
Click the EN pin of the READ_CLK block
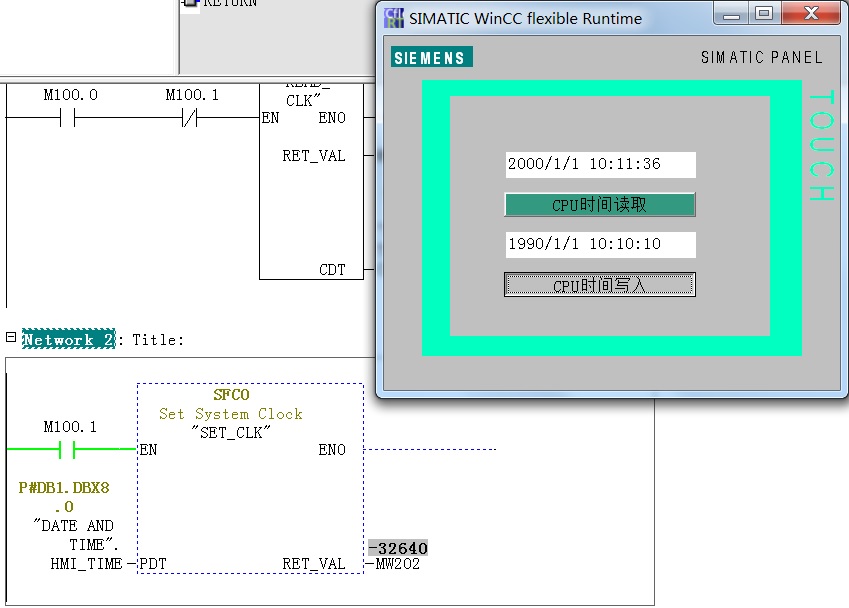(x=270, y=117)
